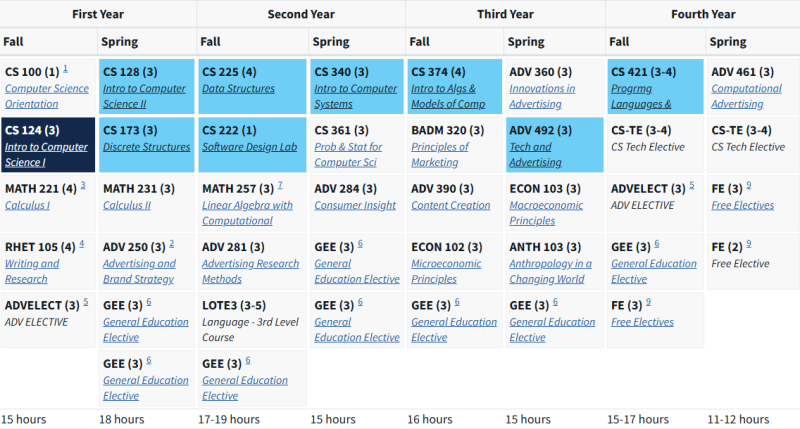Click the LOTE3 (3-5) course title
The image size is (800, 429).
click(x=234, y=305)
